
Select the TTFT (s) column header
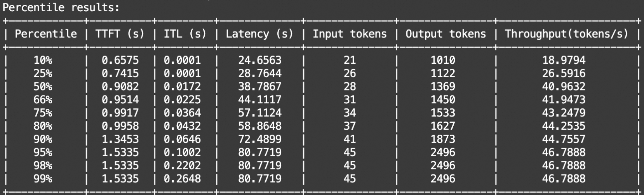click(120, 34)
